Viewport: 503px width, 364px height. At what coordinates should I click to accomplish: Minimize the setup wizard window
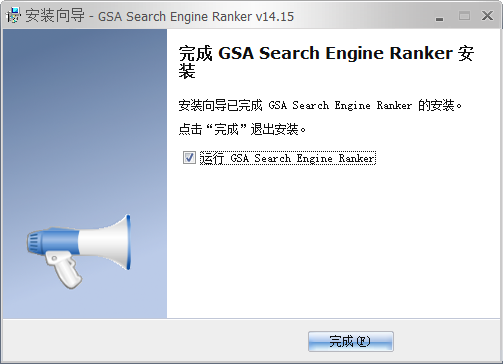click(440, 17)
